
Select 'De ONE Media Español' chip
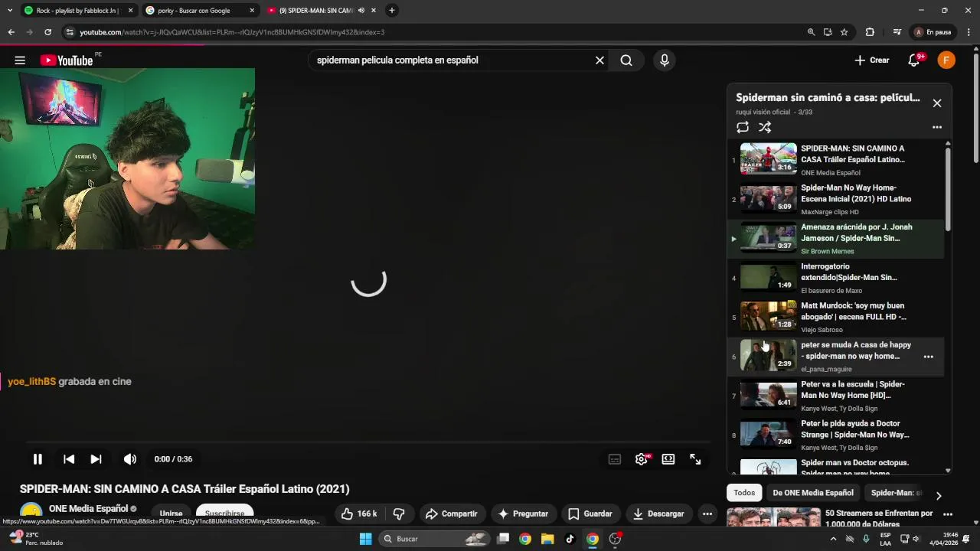(x=812, y=493)
